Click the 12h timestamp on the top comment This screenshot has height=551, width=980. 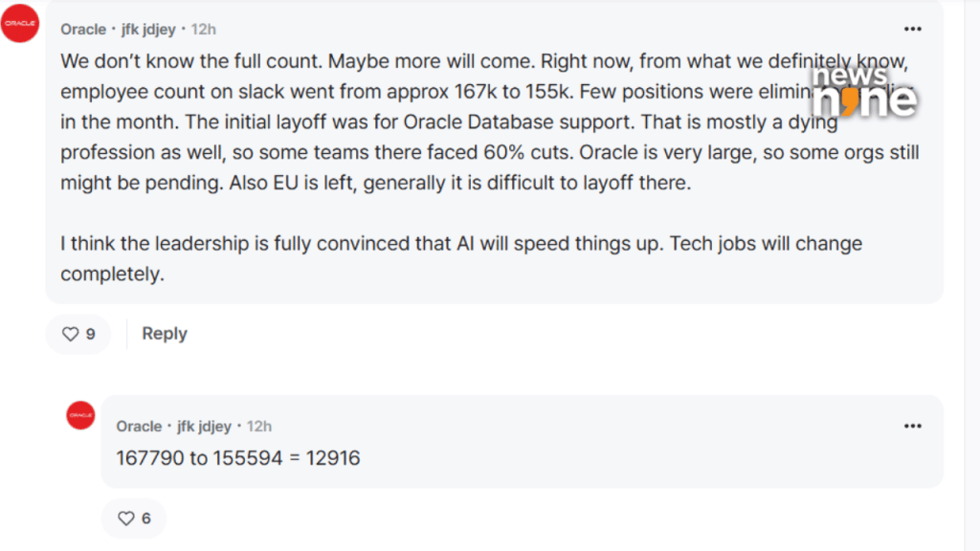tap(203, 30)
